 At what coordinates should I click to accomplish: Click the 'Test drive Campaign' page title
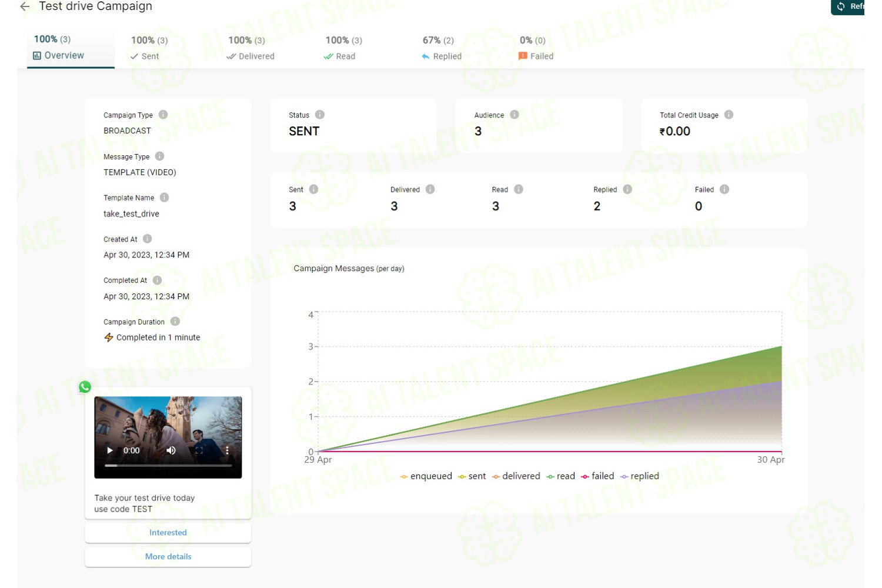(x=95, y=6)
